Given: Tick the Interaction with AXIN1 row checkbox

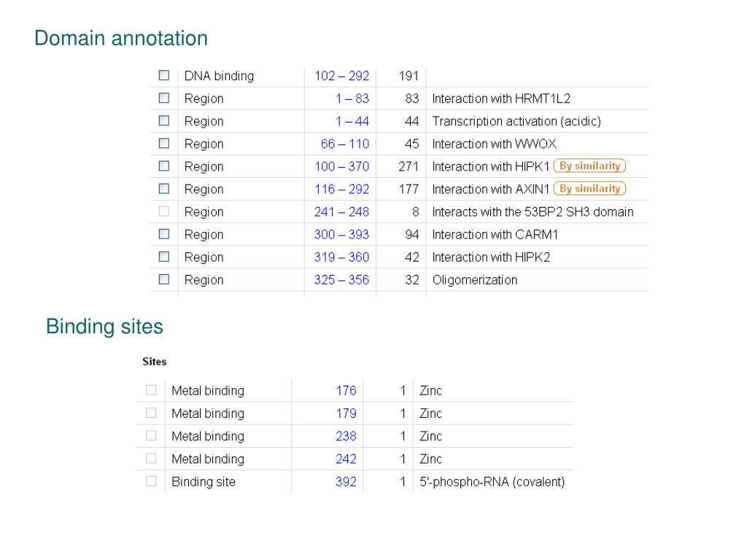Looking at the screenshot, I should 164,189.
